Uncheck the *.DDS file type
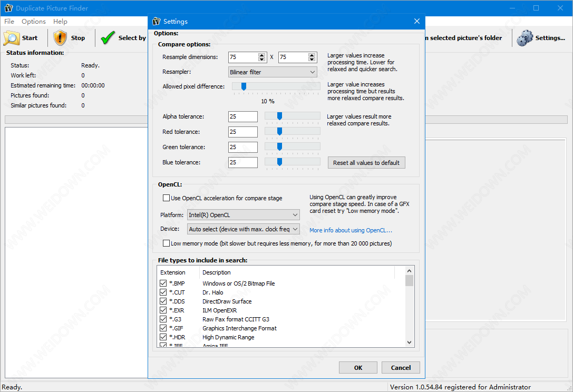Viewport: 573px width, 392px height. [163, 301]
